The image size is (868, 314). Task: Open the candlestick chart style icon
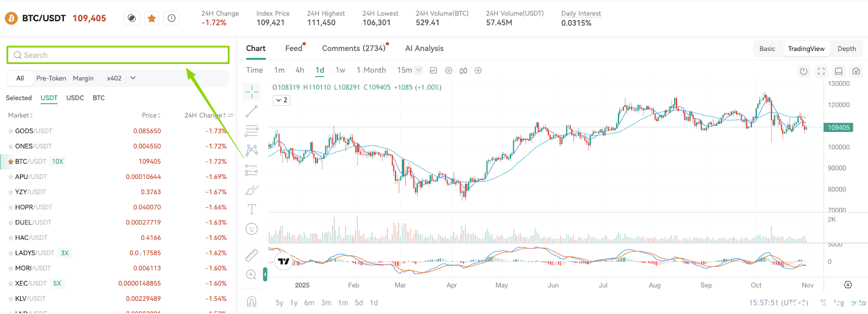[463, 71]
